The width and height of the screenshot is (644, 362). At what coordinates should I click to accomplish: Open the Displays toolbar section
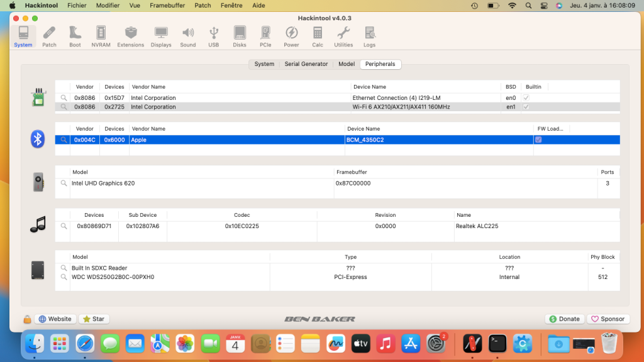(x=161, y=36)
